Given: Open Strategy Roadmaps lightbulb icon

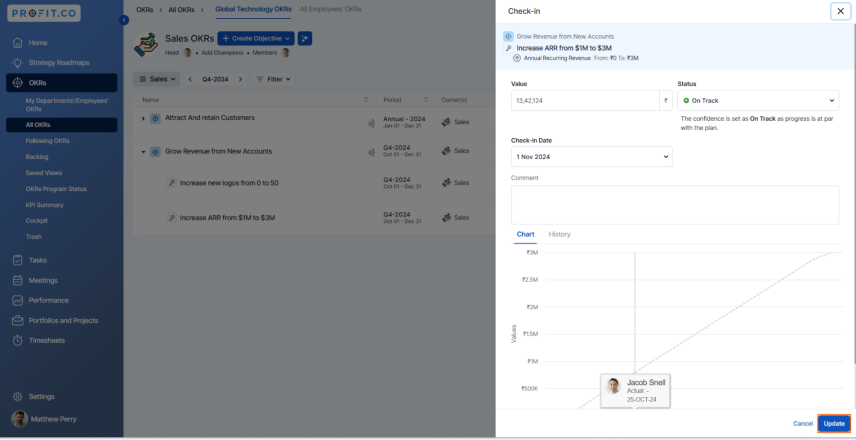Looking at the screenshot, I should click(x=18, y=63).
